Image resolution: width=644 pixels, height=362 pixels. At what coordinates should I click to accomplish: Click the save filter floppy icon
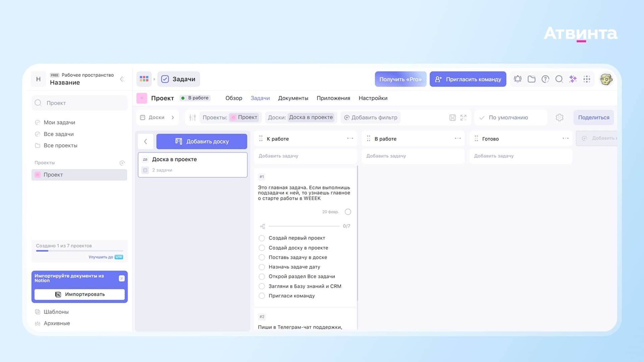click(x=452, y=118)
